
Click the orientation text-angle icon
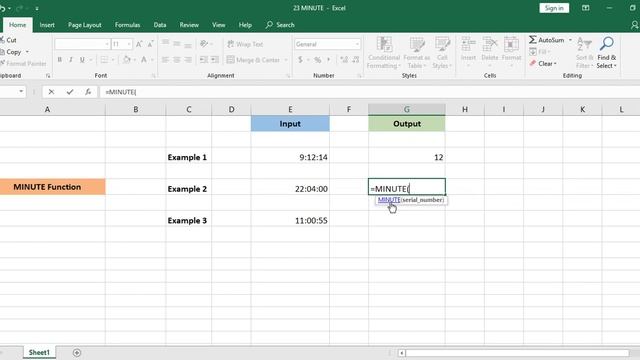click(x=204, y=44)
